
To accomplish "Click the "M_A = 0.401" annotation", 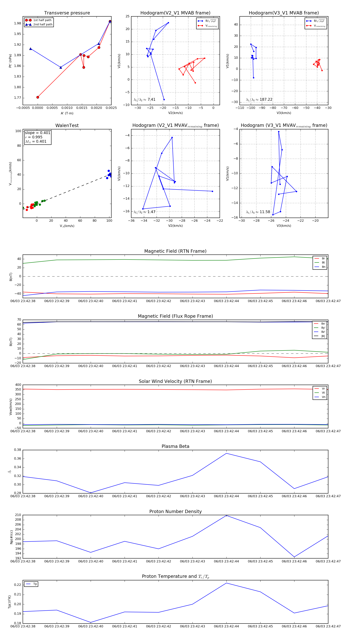I will point(36,141).
